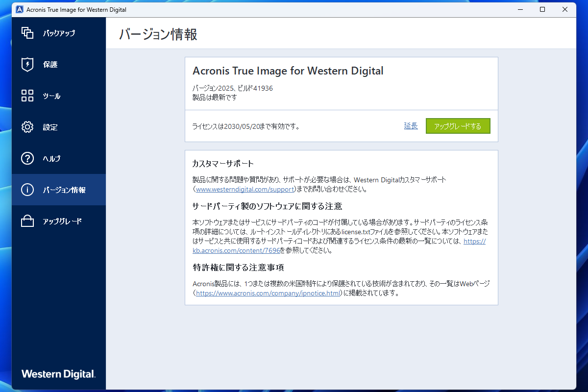588x392 pixels.
Task: Click the Western Digital logo
Action: click(x=58, y=374)
